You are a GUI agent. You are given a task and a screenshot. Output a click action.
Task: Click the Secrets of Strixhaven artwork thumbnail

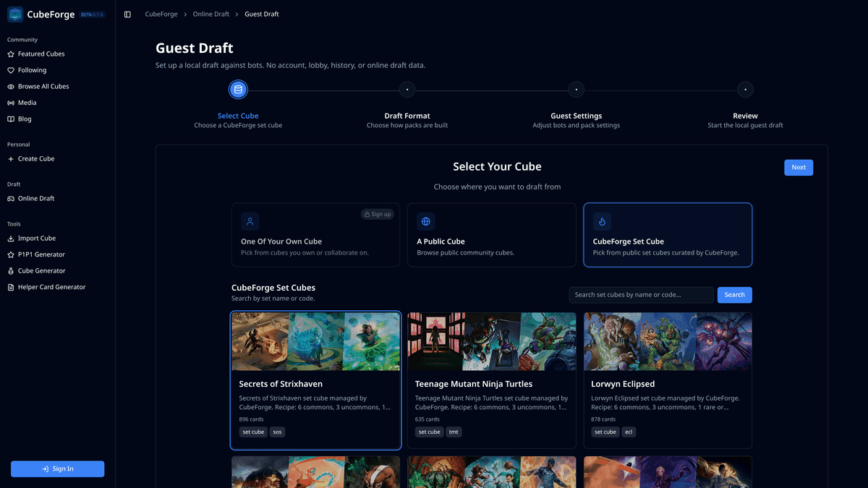[315, 341]
